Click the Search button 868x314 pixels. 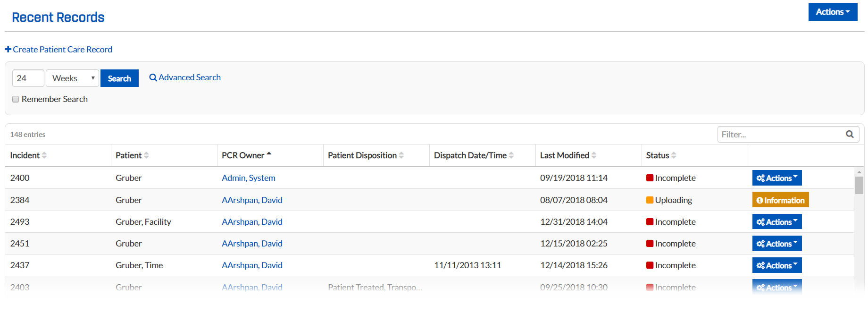pos(119,78)
